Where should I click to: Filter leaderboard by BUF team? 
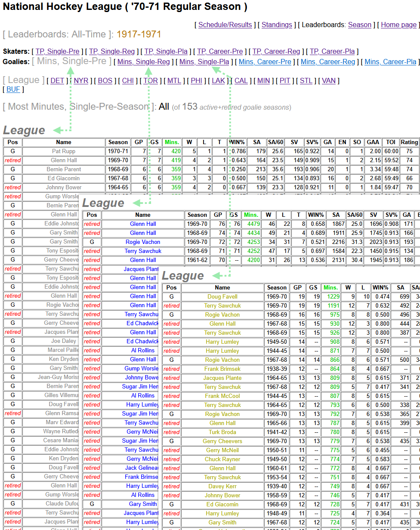pos(13,89)
